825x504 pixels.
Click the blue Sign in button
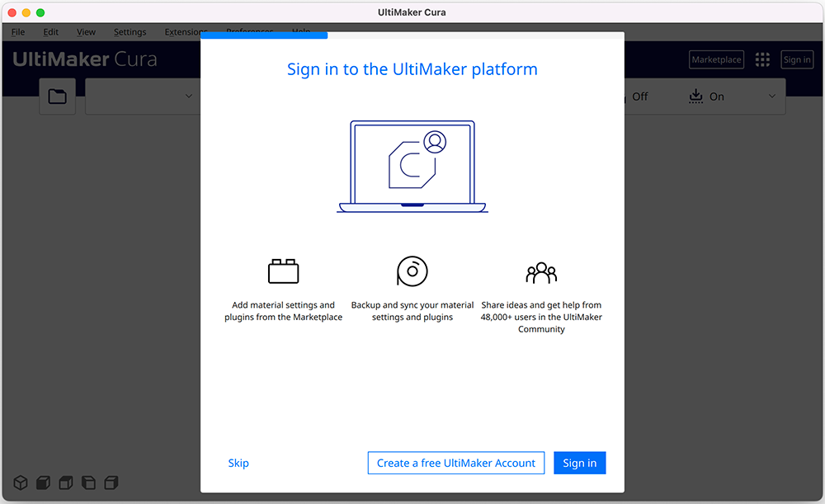pos(580,463)
